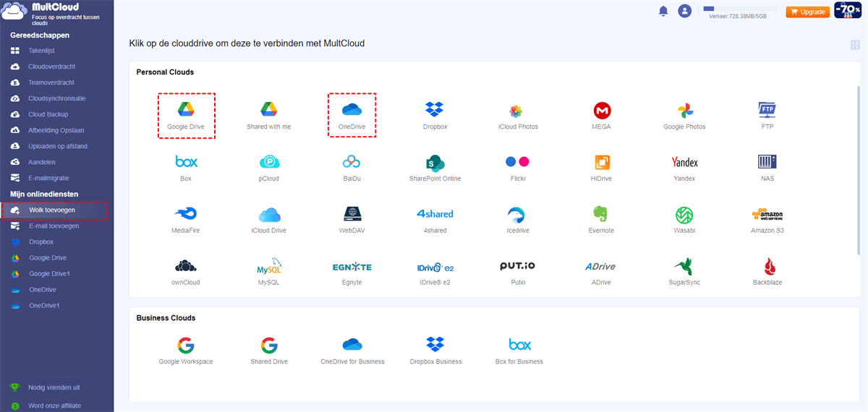Choose 4shared cloud
The width and height of the screenshot is (868, 412).
pos(435,214)
